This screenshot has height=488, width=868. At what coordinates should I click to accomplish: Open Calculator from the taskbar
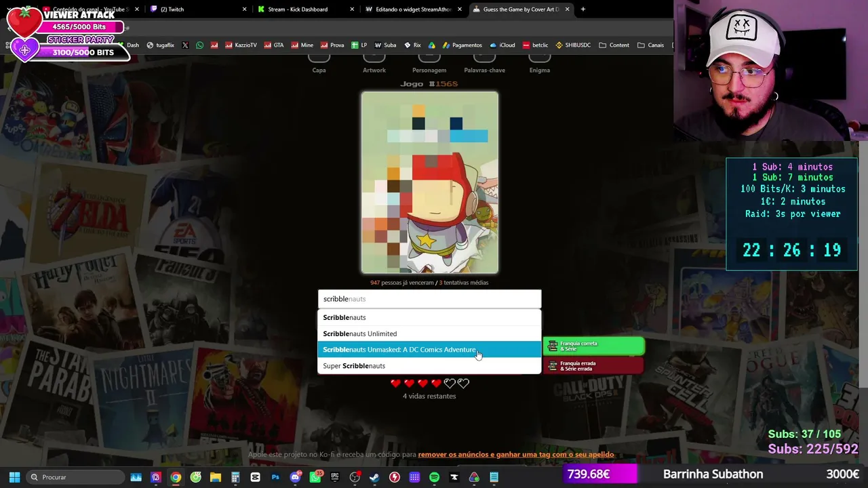click(235, 477)
